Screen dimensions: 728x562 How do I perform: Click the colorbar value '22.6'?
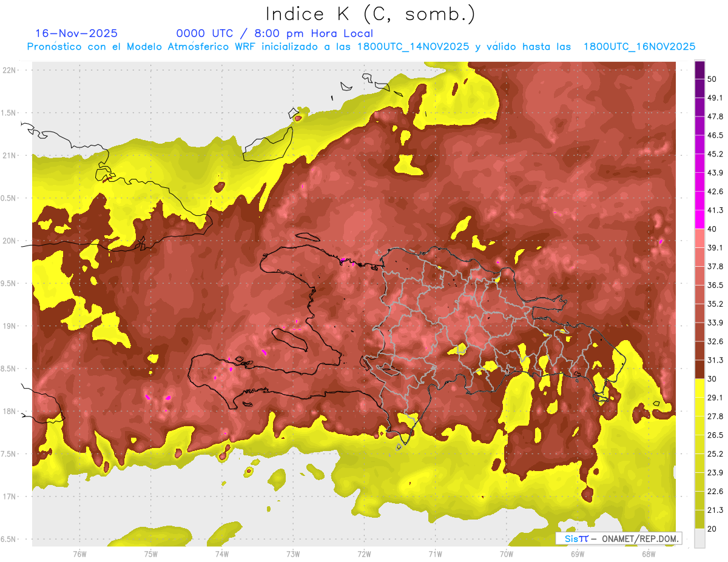(x=715, y=492)
